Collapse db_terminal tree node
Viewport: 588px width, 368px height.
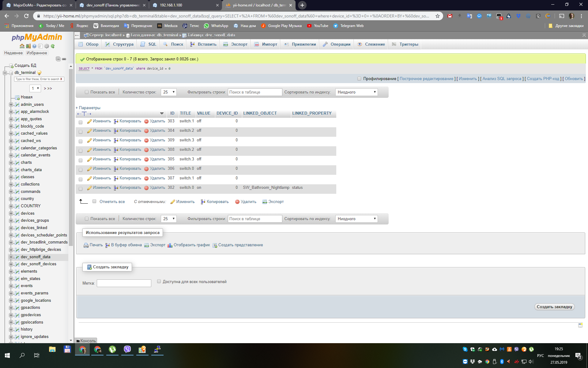(5, 73)
